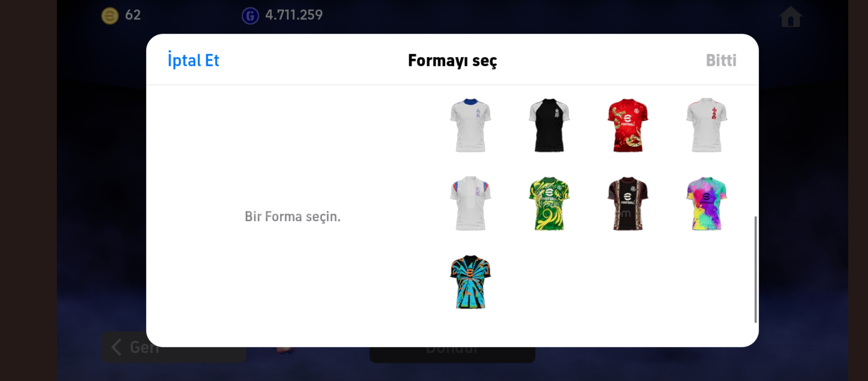Go to the home screen icon
868x381 pixels.
pos(790,16)
